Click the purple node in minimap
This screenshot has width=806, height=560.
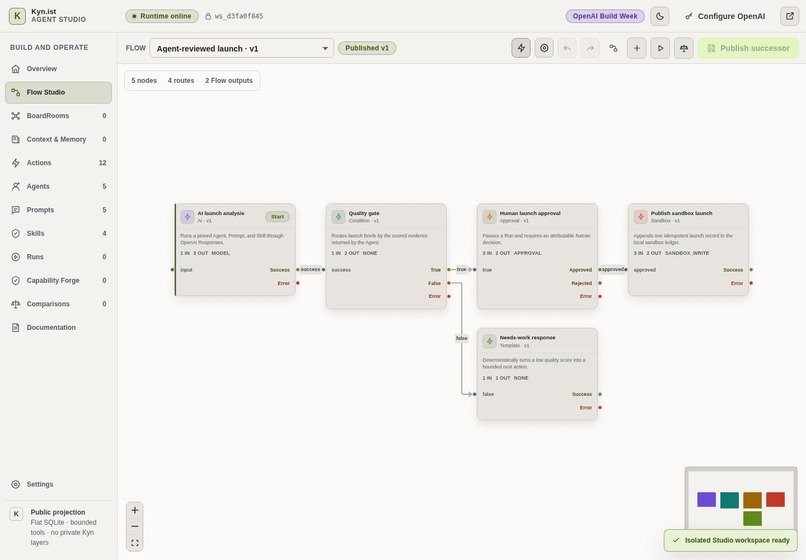coord(706,499)
